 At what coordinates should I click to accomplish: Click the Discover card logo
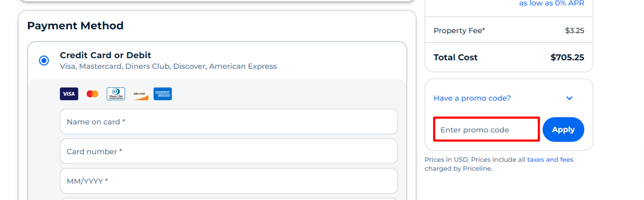tap(140, 94)
